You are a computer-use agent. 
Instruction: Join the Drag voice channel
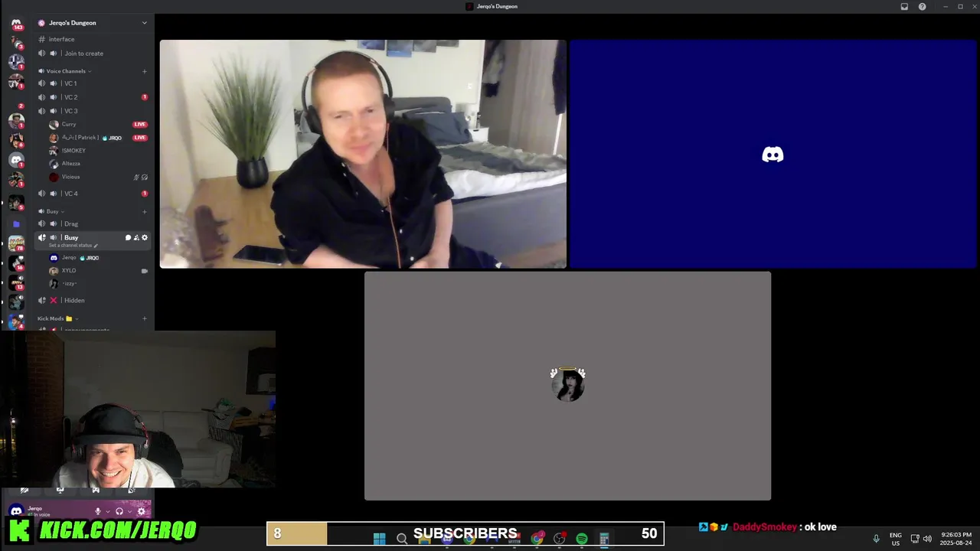[92, 223]
